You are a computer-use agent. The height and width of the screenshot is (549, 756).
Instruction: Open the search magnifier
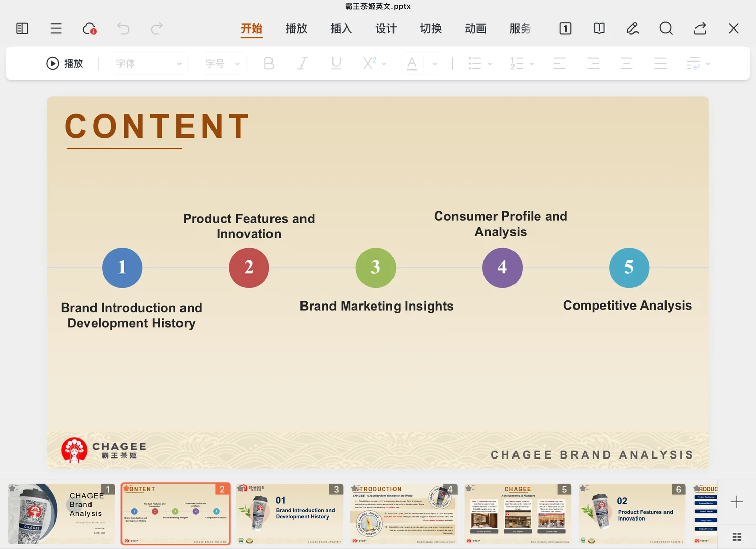(x=666, y=28)
